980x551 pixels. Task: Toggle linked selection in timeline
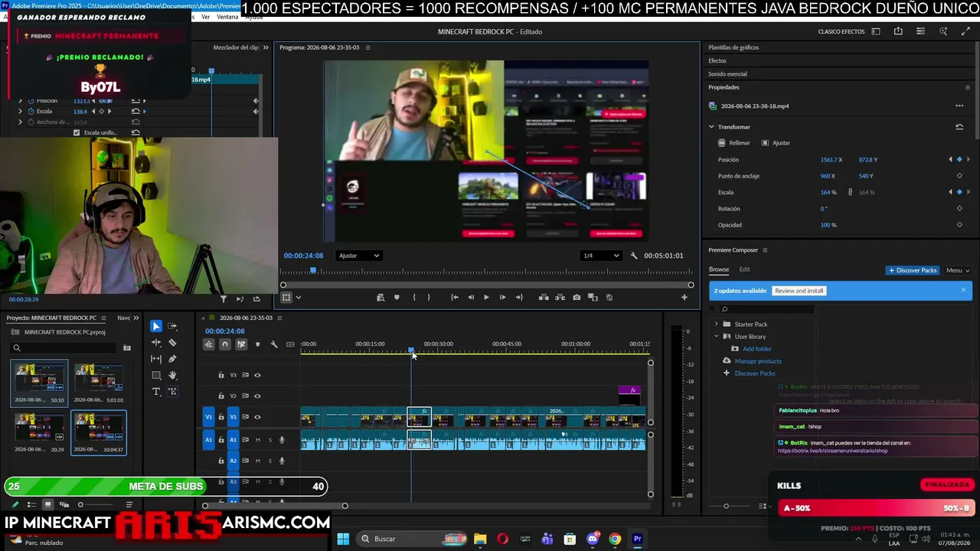(241, 344)
